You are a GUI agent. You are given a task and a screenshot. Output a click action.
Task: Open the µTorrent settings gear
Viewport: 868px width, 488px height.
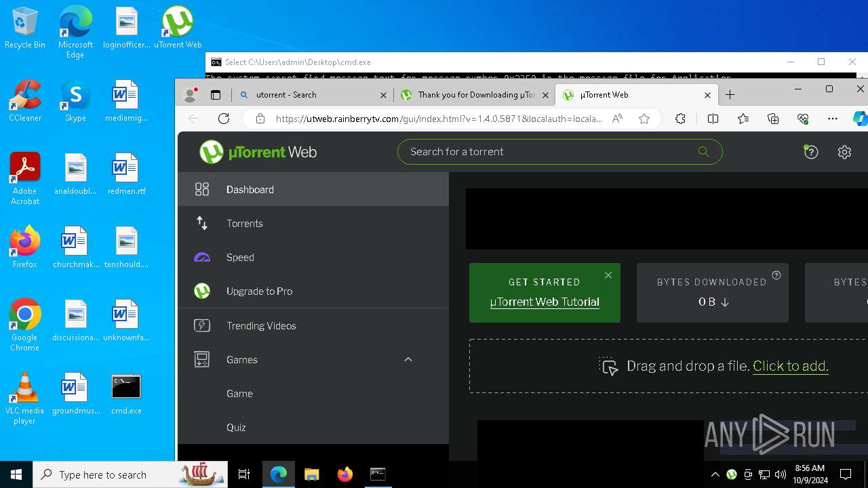(844, 152)
